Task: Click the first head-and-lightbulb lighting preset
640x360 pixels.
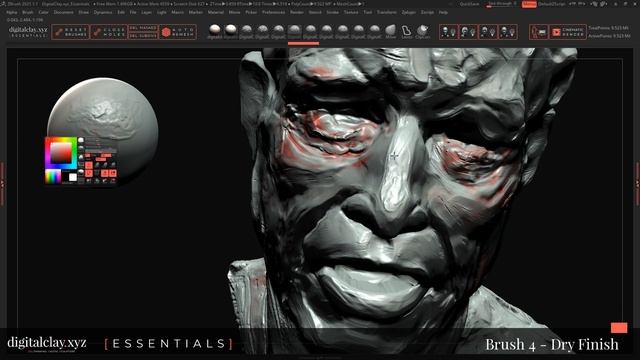Action: coord(449,32)
